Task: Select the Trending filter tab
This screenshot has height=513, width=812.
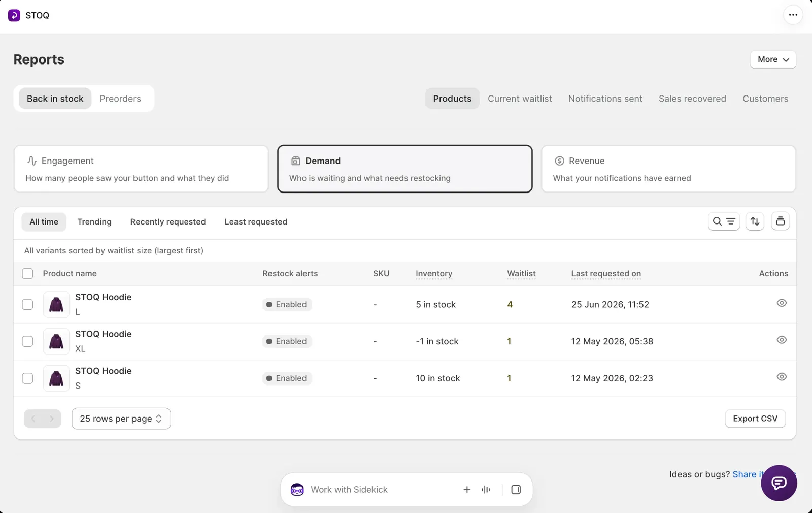Action: click(x=94, y=222)
